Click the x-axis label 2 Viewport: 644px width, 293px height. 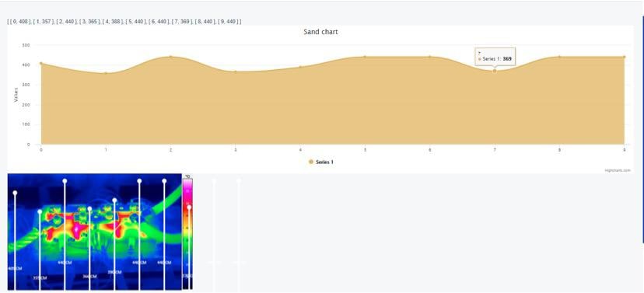tap(171, 150)
